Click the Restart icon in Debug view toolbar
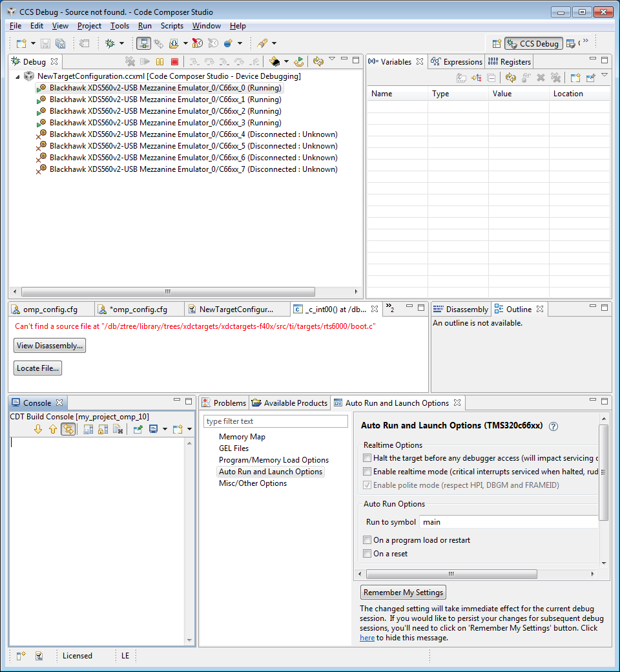The image size is (620, 672). (298, 62)
